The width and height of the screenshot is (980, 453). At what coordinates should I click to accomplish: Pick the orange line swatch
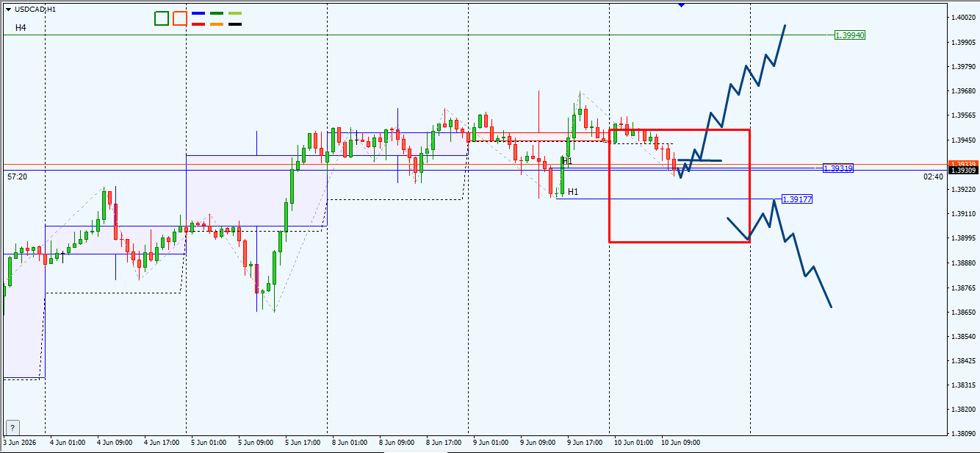[x=217, y=24]
